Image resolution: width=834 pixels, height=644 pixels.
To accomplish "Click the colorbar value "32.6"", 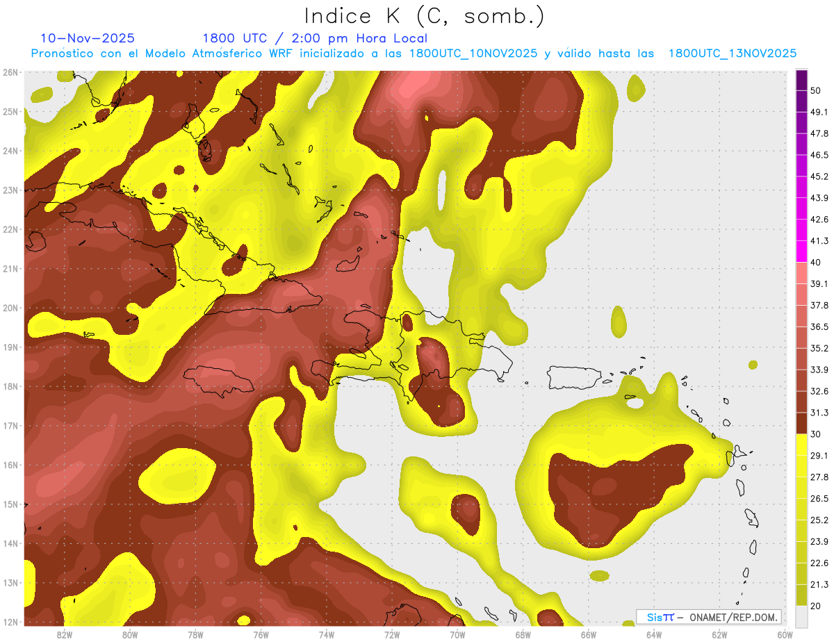I will click(x=819, y=391).
